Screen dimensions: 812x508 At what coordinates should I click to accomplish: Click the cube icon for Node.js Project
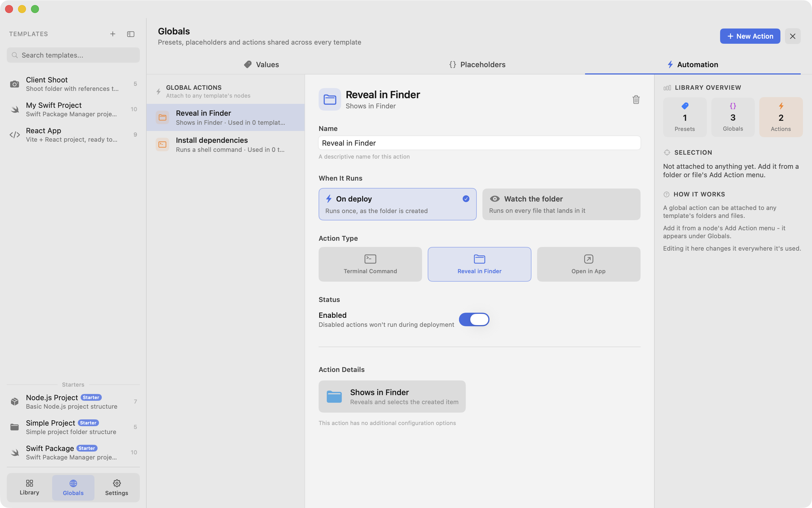pyautogui.click(x=14, y=402)
